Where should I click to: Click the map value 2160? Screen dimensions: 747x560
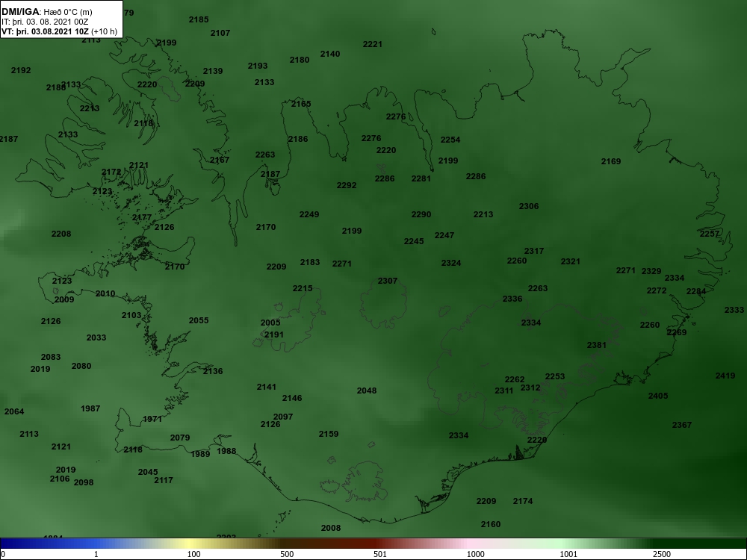coord(491,524)
